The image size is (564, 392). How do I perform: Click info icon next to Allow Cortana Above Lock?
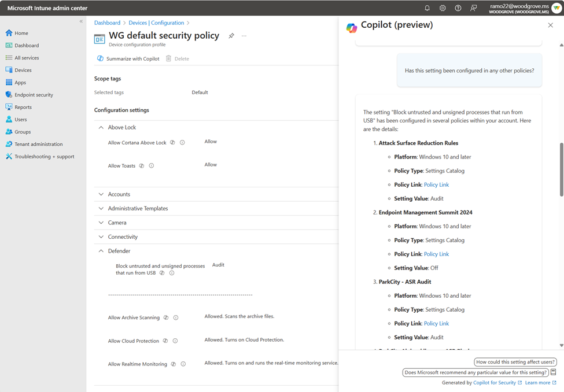182,142
